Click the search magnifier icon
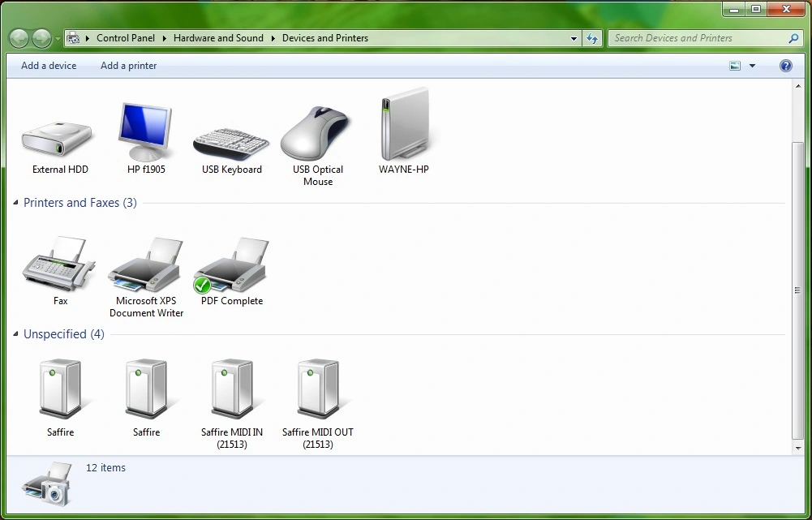Image resolution: width=812 pixels, height=520 pixels. pyautogui.click(x=793, y=38)
